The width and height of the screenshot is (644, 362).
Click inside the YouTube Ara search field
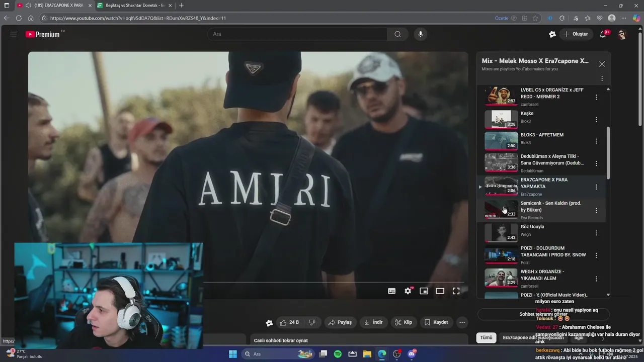click(297, 34)
